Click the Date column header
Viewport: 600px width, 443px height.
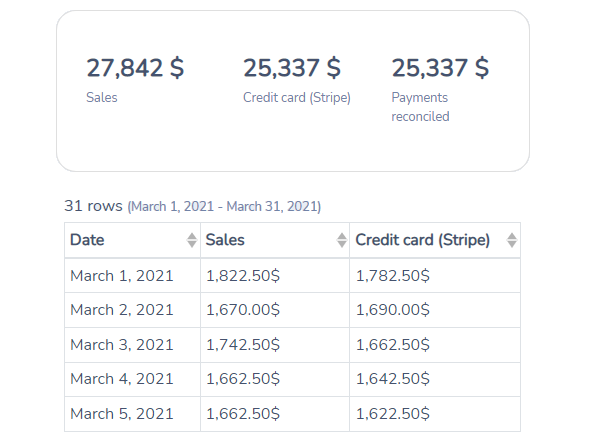point(132,240)
